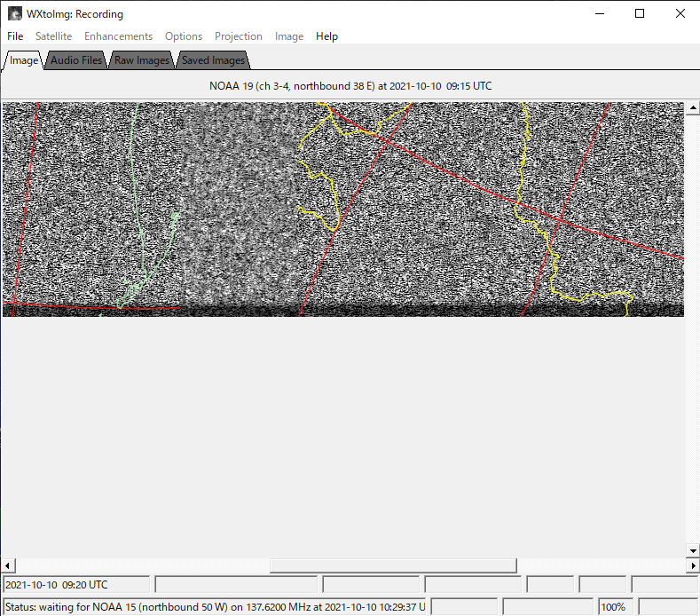This screenshot has height=616, width=700.
Task: Switch to the Audio Files tab
Action: point(76,60)
